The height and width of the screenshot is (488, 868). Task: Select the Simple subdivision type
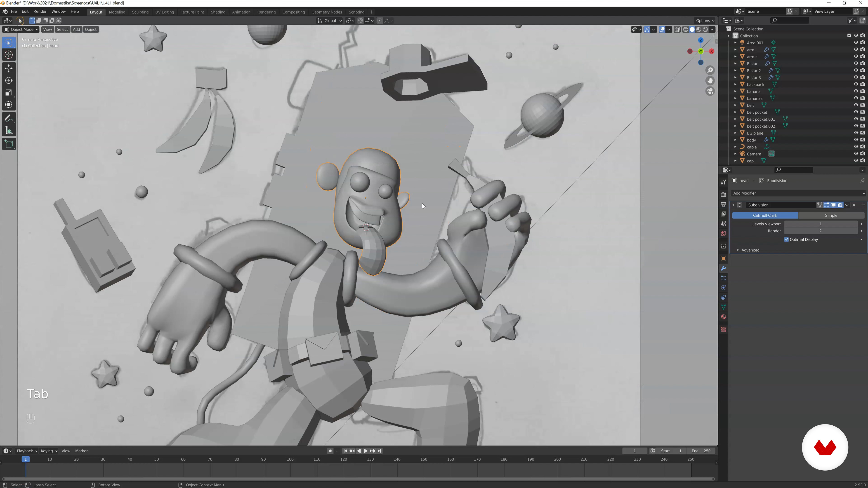coord(831,215)
